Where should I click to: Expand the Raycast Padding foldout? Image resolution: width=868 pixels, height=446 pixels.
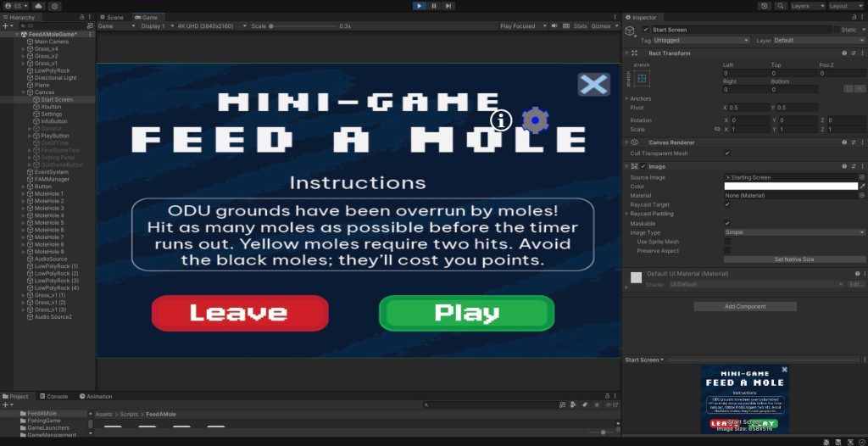pyautogui.click(x=626, y=214)
